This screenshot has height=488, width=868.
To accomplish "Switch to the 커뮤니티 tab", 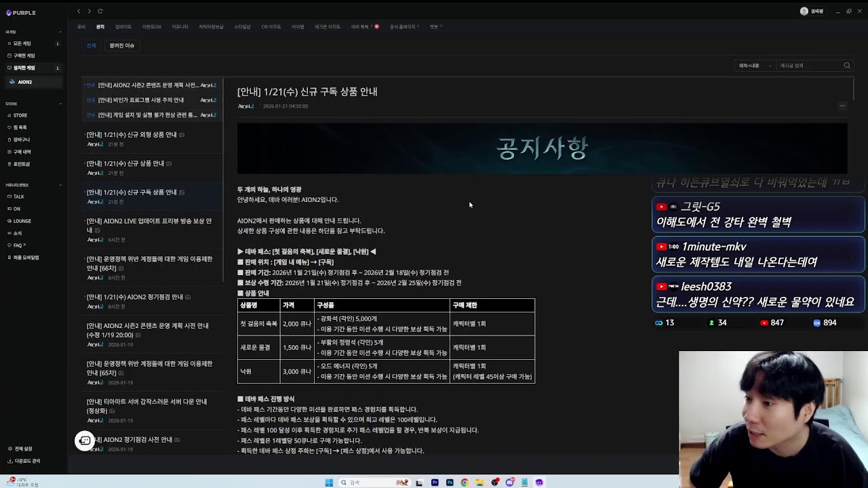I will coord(180,26).
